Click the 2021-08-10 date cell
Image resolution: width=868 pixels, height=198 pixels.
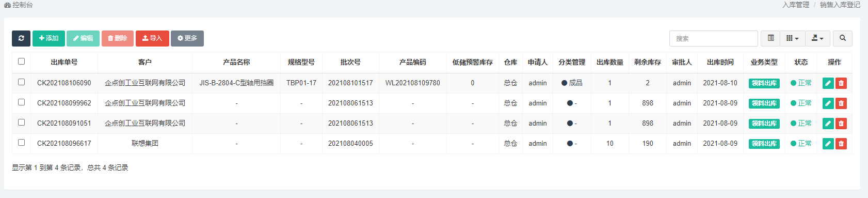point(720,83)
